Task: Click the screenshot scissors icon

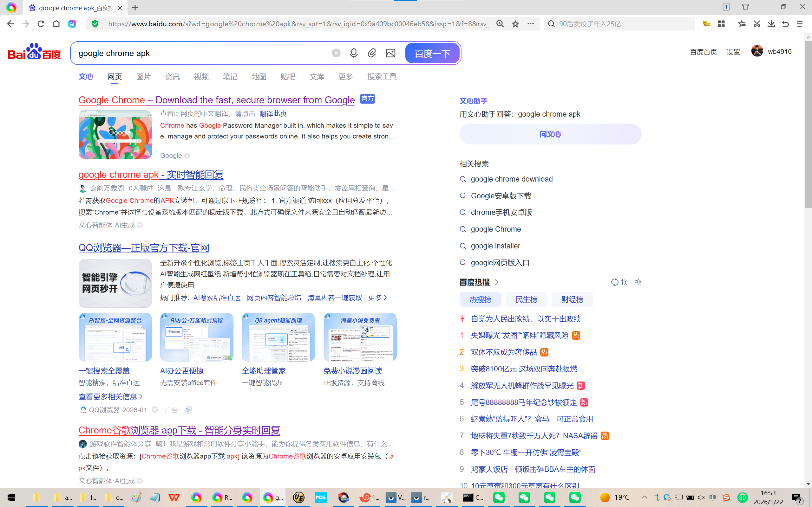Action: pyautogui.click(x=756, y=24)
